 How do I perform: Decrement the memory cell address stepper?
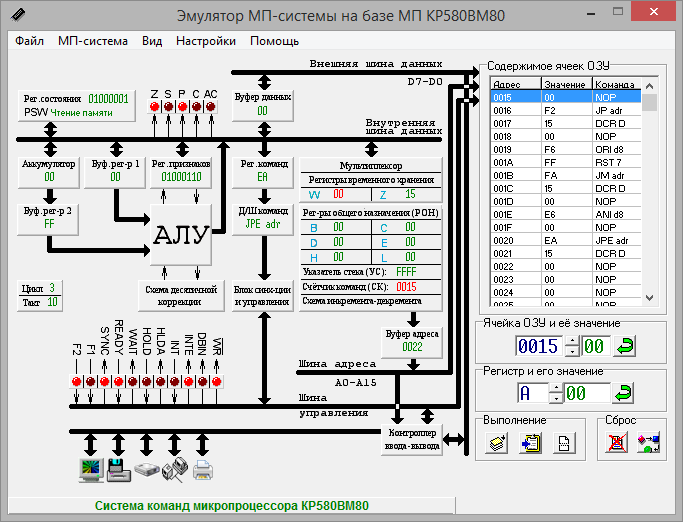point(572,351)
